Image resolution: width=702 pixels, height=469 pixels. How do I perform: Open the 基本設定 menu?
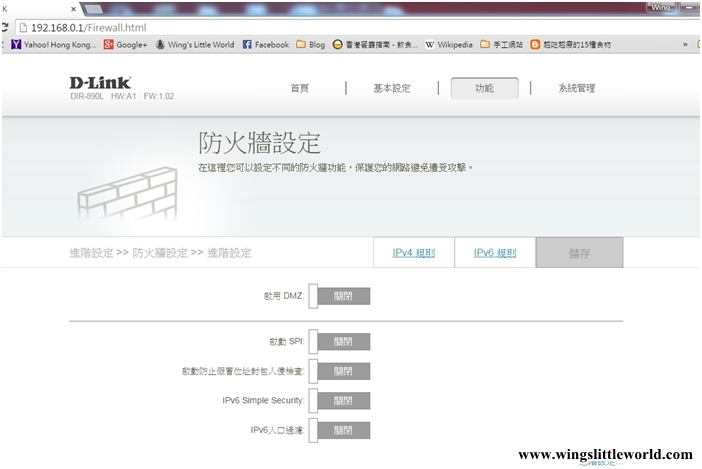(x=392, y=88)
